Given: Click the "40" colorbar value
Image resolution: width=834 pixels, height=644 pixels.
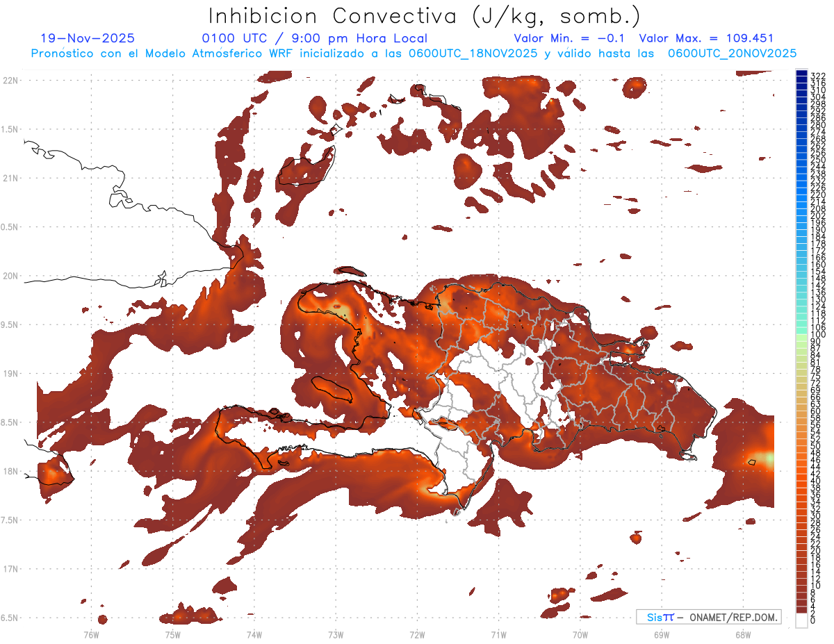Looking at the screenshot, I should click(816, 481).
